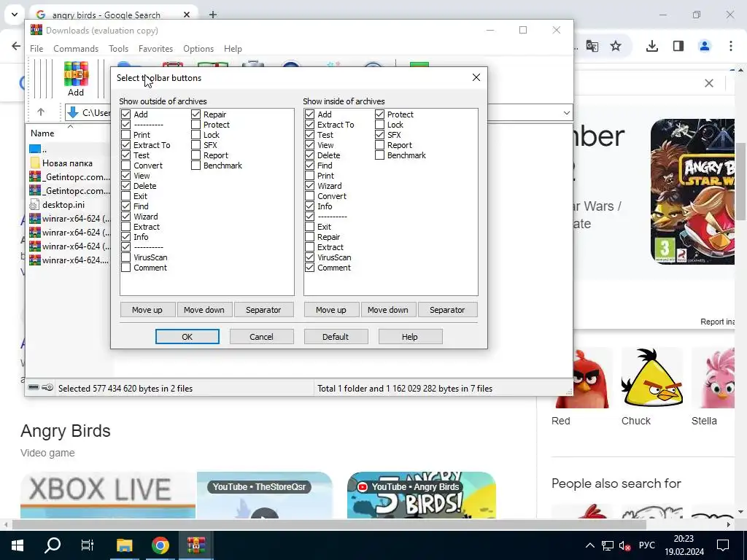Click the Chrome download icon
This screenshot has width=747, height=560.
pyautogui.click(x=651, y=46)
